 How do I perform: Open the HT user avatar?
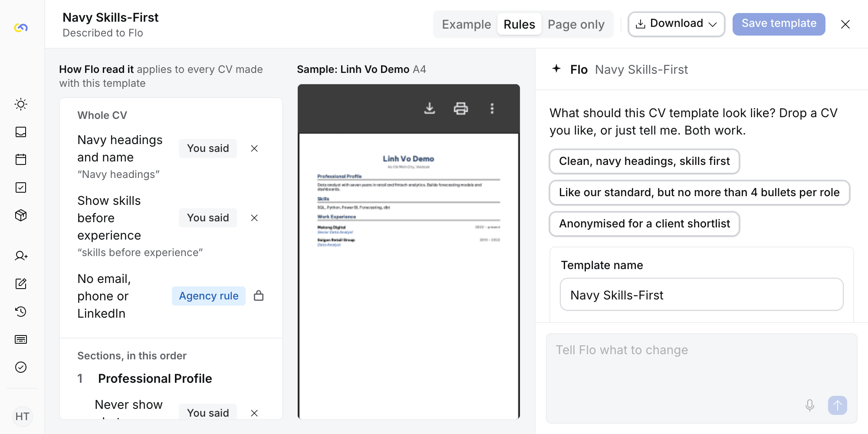[22, 417]
